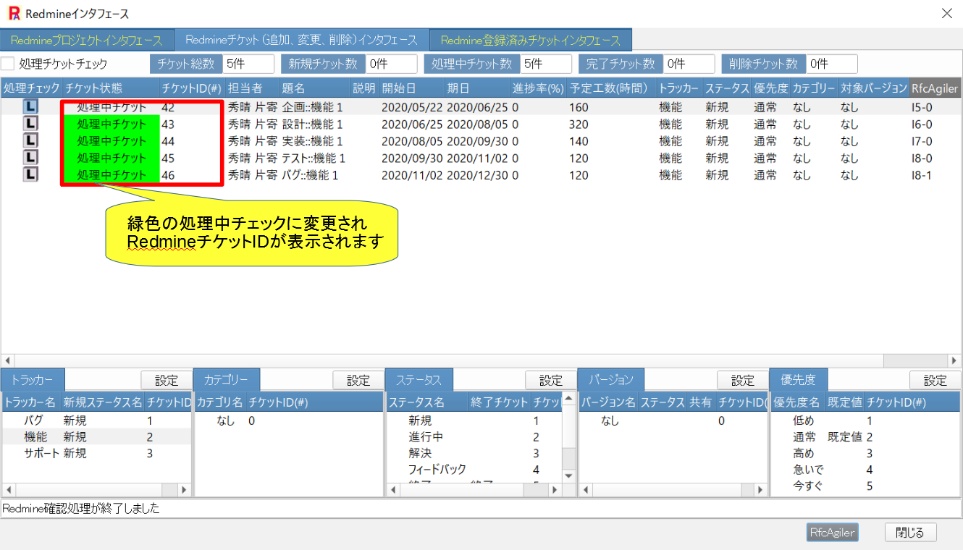Click the 削除チケット数 count field
The width and height of the screenshot is (963, 550).
tap(832, 64)
